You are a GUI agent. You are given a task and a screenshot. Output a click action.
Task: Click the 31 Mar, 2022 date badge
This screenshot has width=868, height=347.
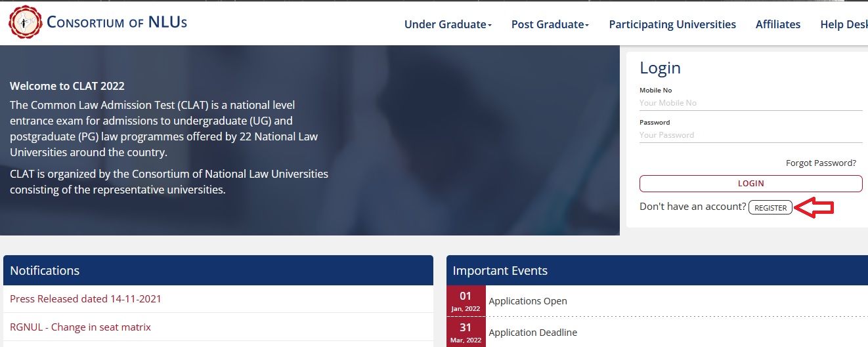466,332
